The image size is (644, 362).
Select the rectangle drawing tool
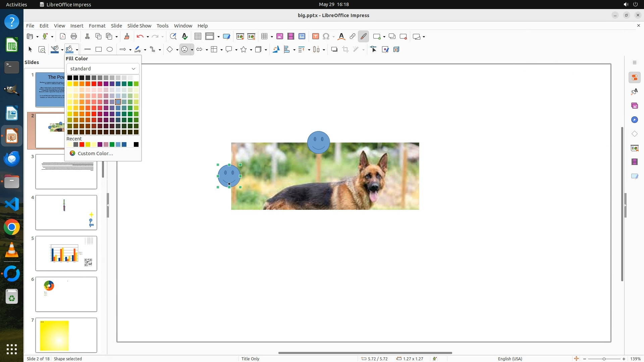99,50
